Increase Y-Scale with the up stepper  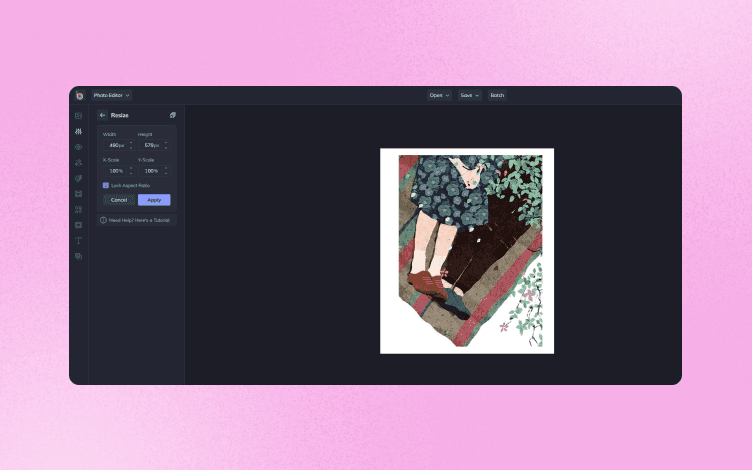click(166, 168)
